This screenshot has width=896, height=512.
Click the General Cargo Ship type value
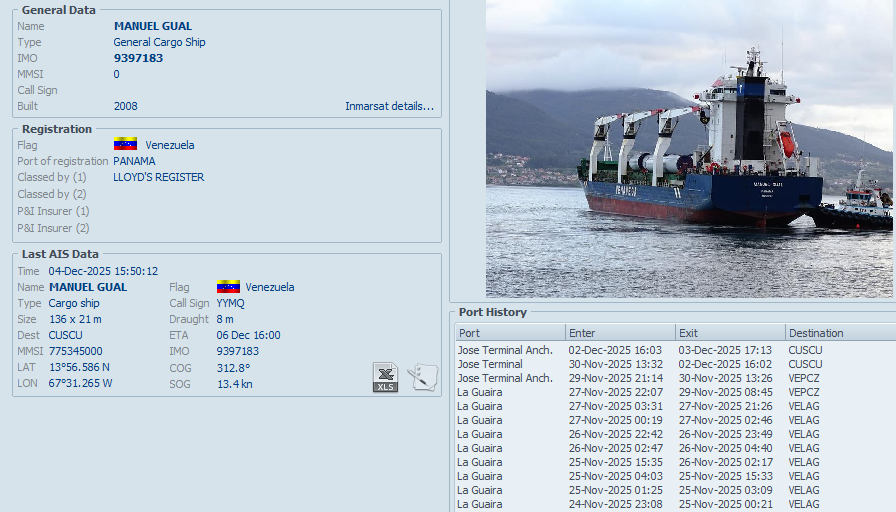(159, 42)
